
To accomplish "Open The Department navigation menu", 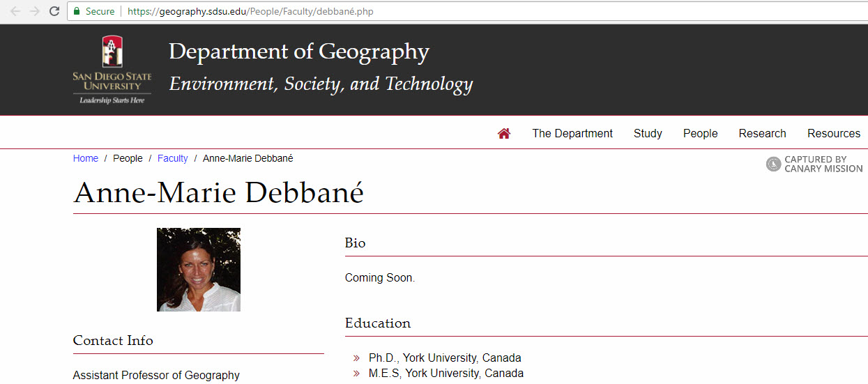I will coord(572,133).
